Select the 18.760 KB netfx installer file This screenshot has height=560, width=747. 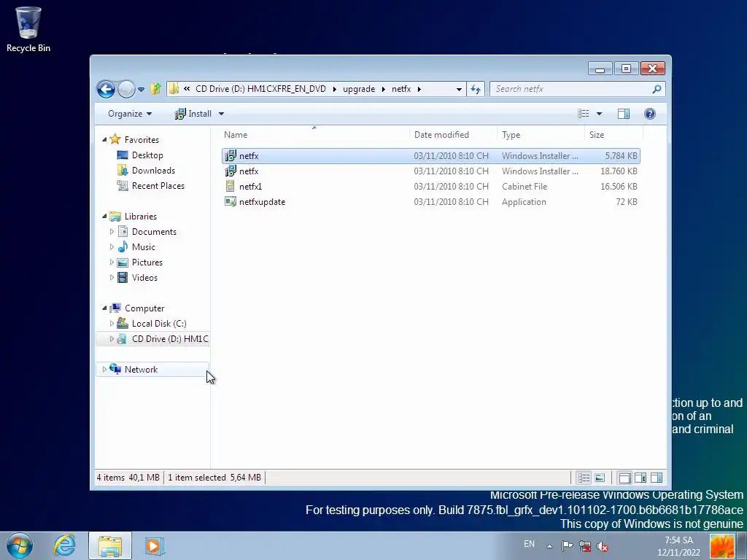tap(430, 171)
